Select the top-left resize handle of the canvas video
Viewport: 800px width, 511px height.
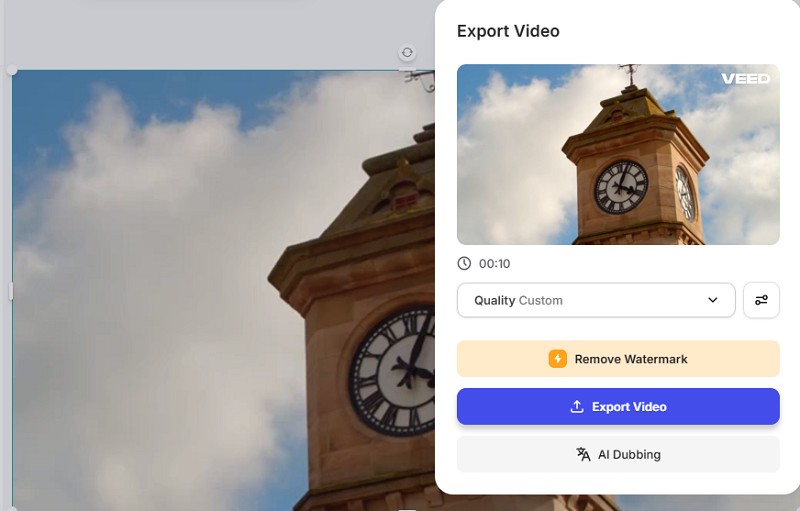click(12, 70)
